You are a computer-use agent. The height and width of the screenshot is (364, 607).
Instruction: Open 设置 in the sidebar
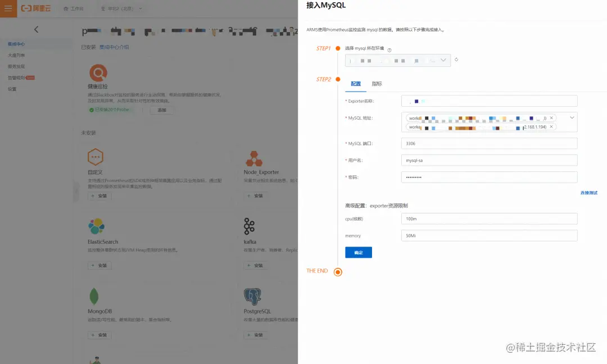tap(12, 89)
